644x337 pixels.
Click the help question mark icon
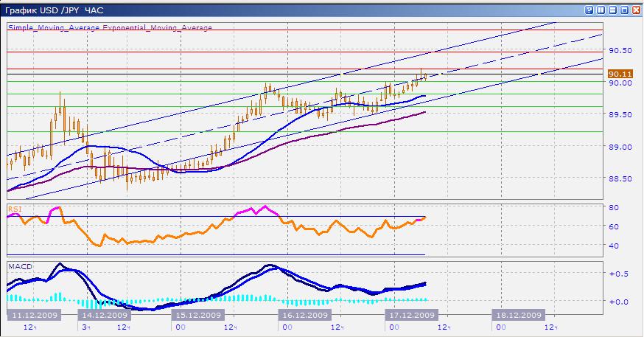pos(590,10)
